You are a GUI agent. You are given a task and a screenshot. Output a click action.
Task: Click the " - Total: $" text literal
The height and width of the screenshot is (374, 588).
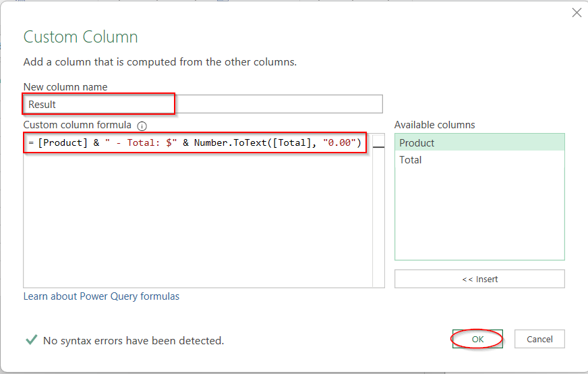pyautogui.click(x=141, y=143)
